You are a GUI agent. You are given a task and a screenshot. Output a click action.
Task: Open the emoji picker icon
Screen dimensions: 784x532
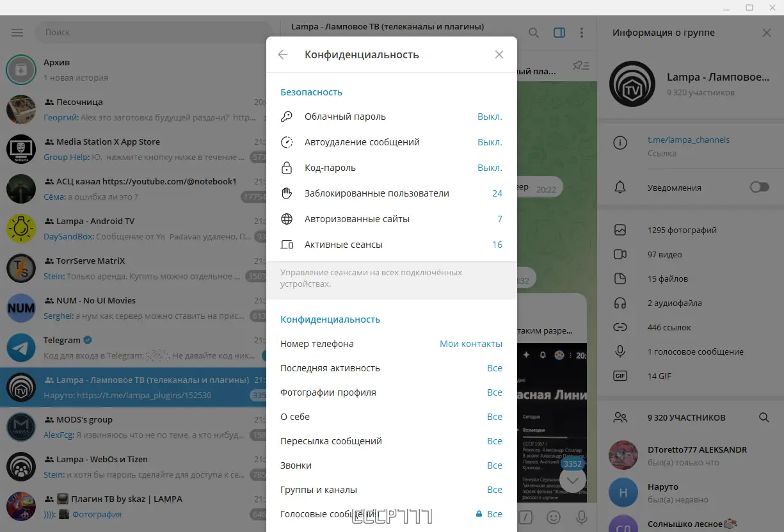point(554,517)
